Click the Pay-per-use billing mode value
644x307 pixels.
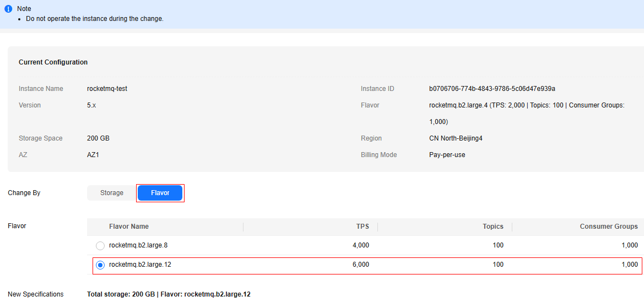click(447, 155)
